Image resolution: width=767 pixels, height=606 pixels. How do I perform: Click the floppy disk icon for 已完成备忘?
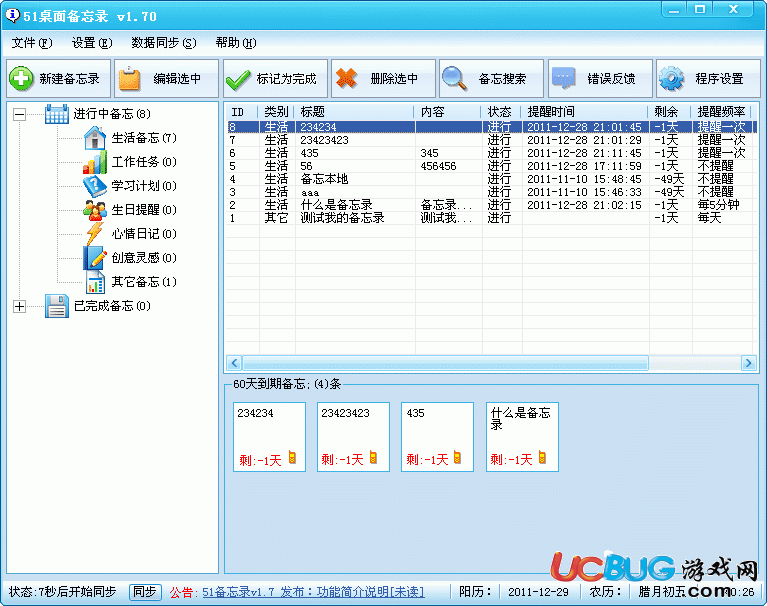click(57, 306)
